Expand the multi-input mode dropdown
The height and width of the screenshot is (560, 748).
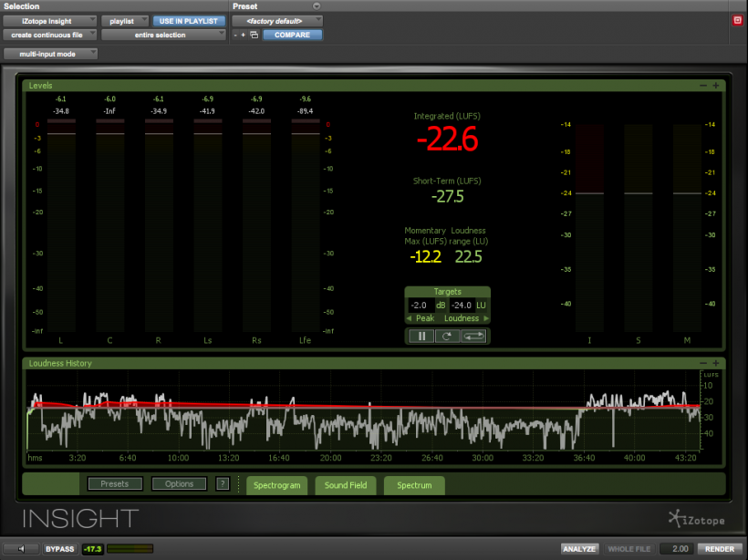click(50, 54)
